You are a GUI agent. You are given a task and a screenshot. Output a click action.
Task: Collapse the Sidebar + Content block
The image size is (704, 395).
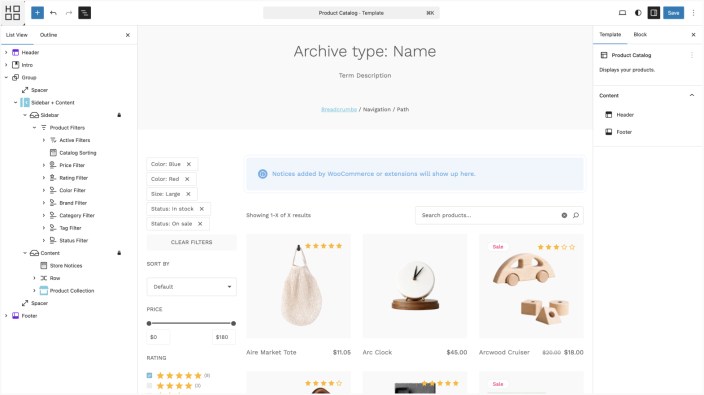[x=16, y=102]
